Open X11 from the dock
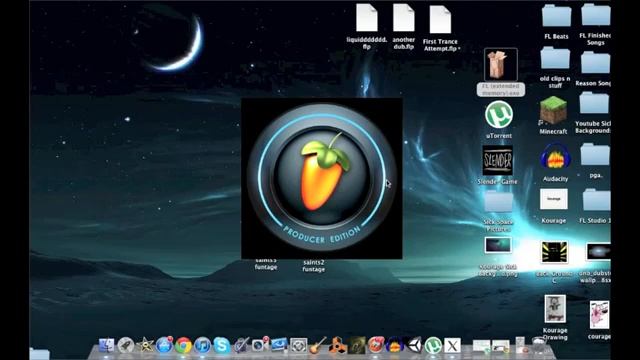Viewport: 640px width, 360px height. coord(452,346)
